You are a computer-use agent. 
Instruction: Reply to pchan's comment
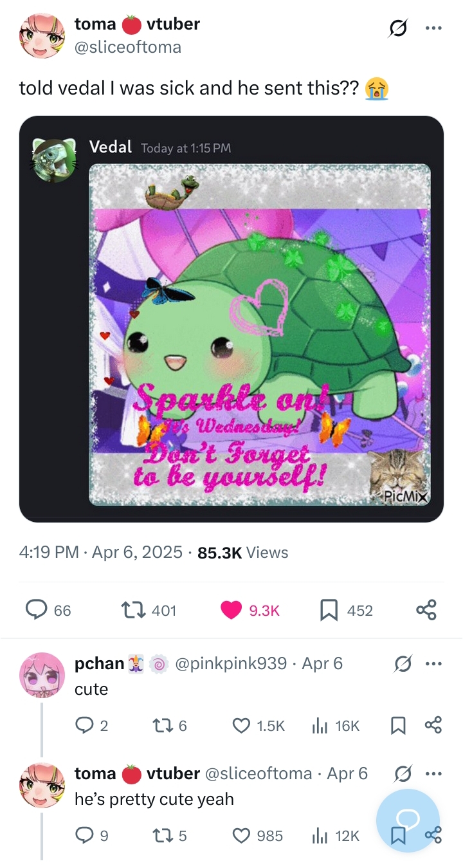tap(85, 726)
